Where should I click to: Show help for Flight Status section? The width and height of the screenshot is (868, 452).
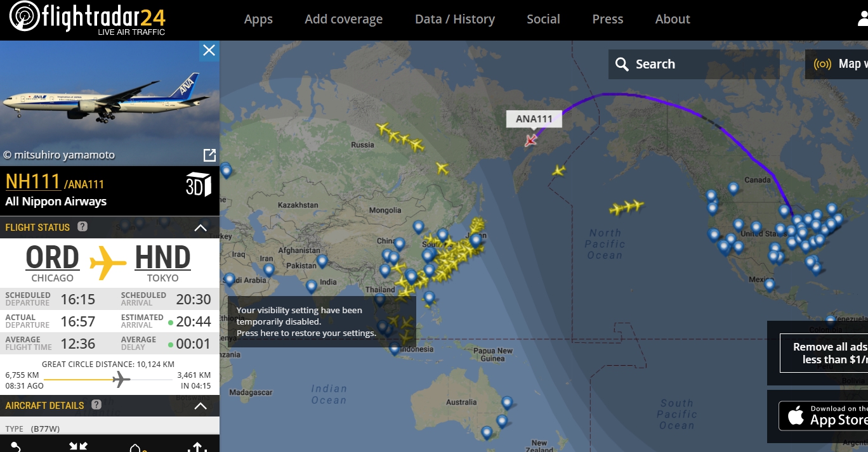tap(82, 226)
